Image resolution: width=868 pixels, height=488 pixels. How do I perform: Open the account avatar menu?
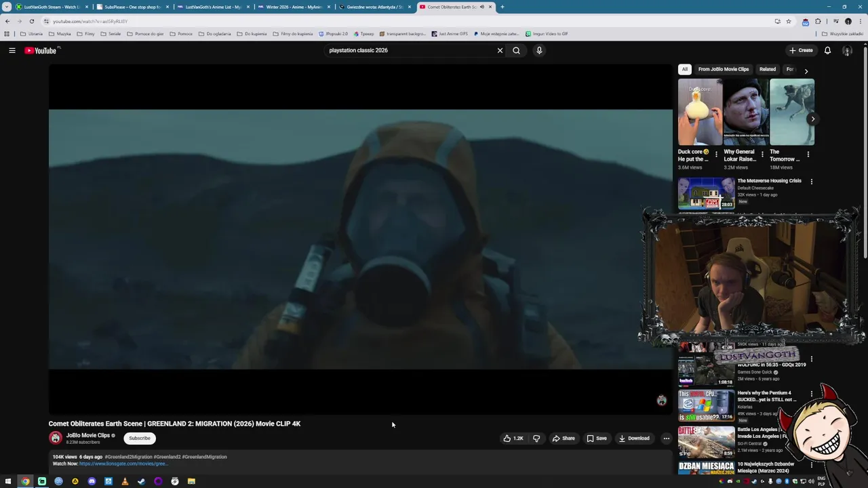[x=847, y=50]
